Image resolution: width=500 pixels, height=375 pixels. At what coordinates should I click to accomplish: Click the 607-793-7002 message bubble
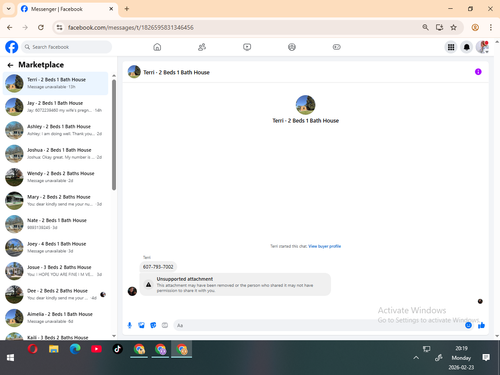tap(158, 267)
